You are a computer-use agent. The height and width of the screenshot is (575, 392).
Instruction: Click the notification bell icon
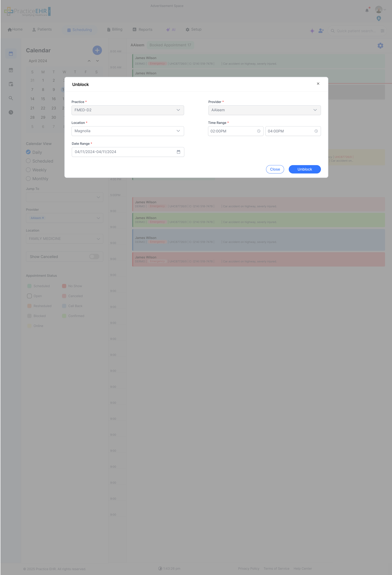pyautogui.click(x=367, y=10)
